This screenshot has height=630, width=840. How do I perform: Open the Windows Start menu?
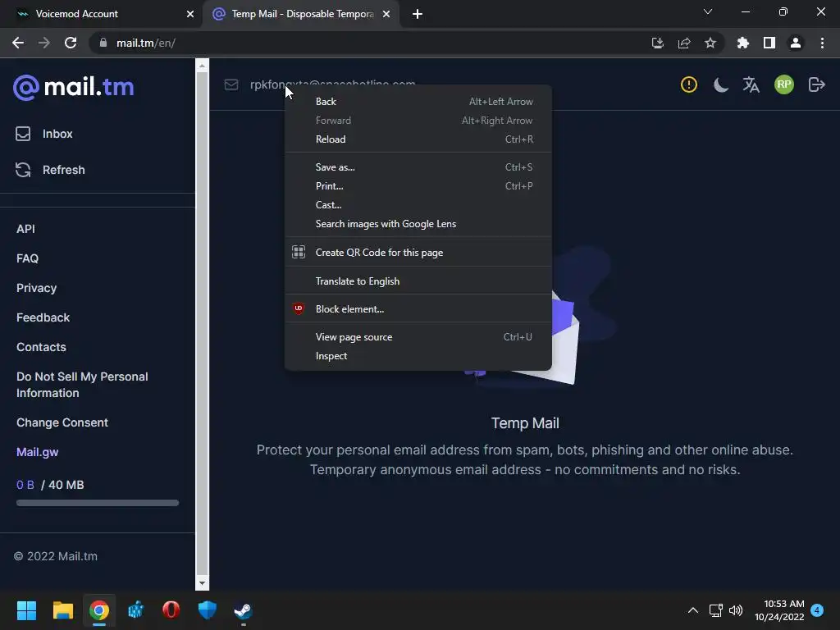(26, 610)
